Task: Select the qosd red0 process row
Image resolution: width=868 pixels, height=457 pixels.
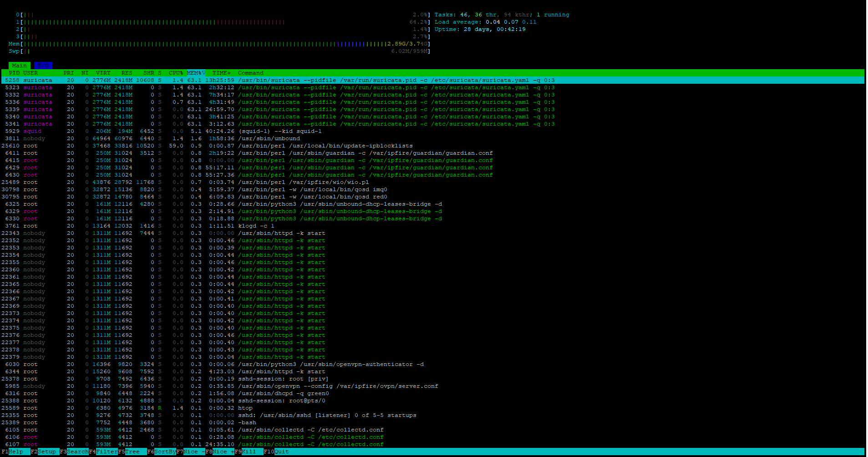Action: point(433,197)
